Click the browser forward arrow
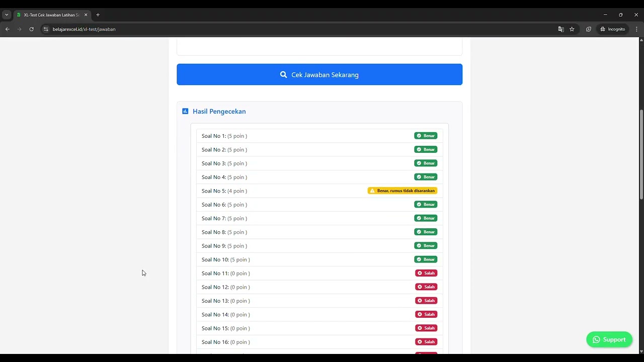Screen dimensions: 644x362 click(x=20, y=29)
